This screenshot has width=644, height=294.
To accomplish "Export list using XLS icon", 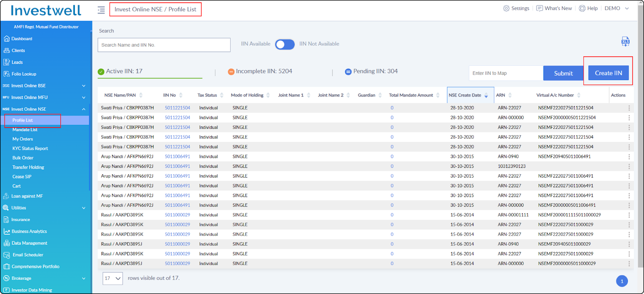I will point(625,41).
